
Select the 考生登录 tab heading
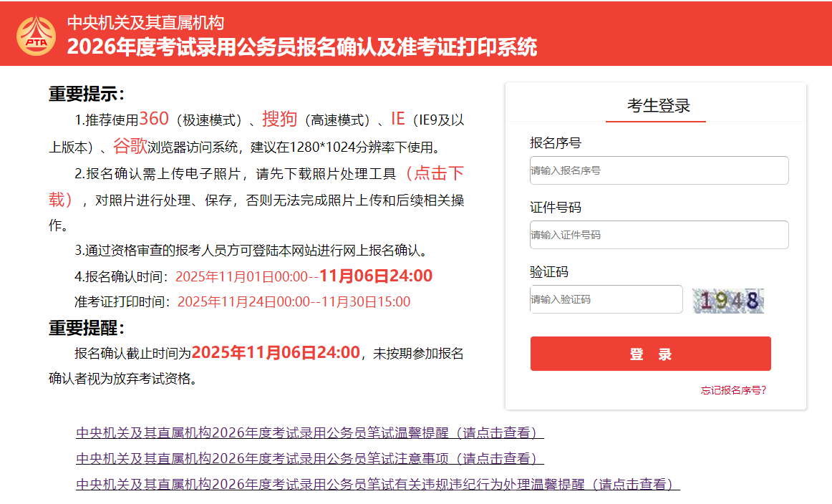point(658,106)
